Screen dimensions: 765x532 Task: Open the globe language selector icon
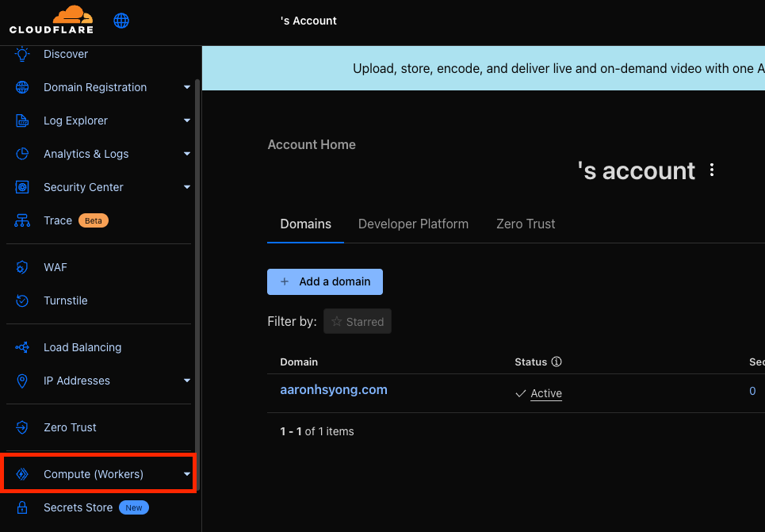click(x=121, y=21)
